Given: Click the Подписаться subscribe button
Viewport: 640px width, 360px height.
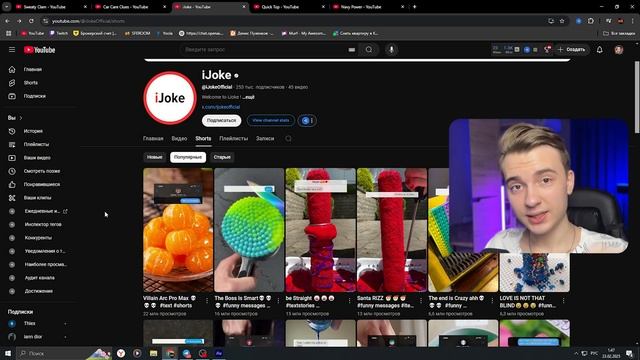Looking at the screenshot, I should coord(221,121).
